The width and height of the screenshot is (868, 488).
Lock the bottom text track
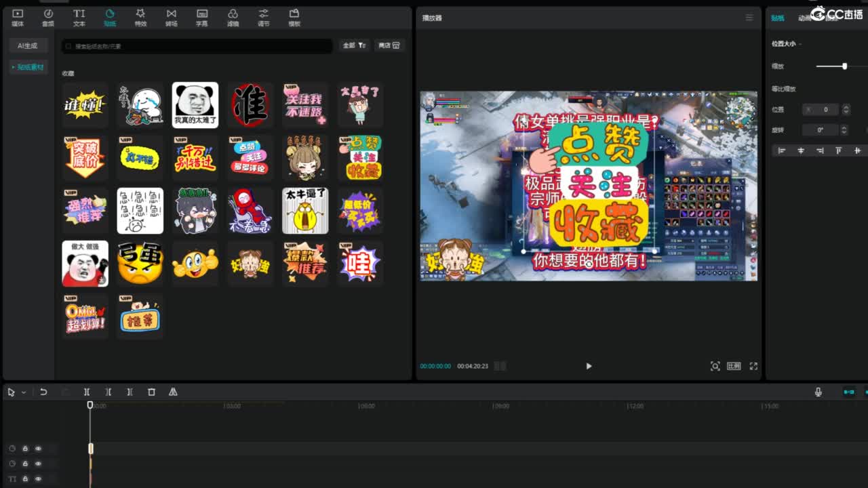(x=25, y=479)
